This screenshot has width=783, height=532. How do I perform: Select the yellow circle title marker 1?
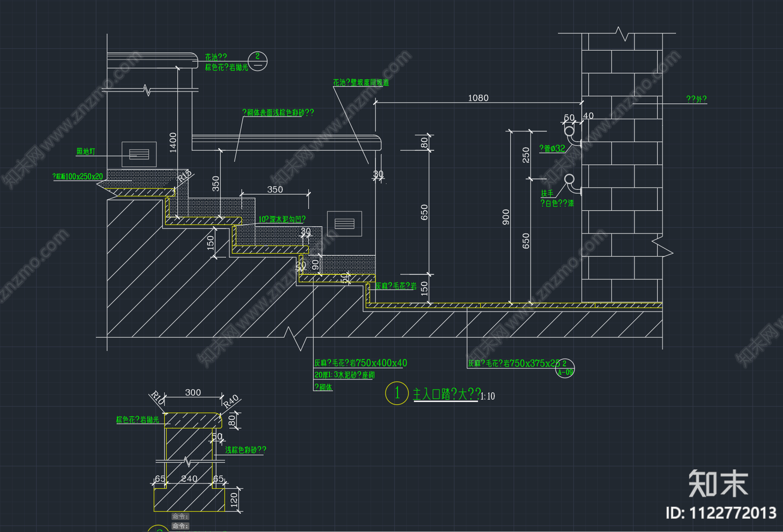[397, 393]
